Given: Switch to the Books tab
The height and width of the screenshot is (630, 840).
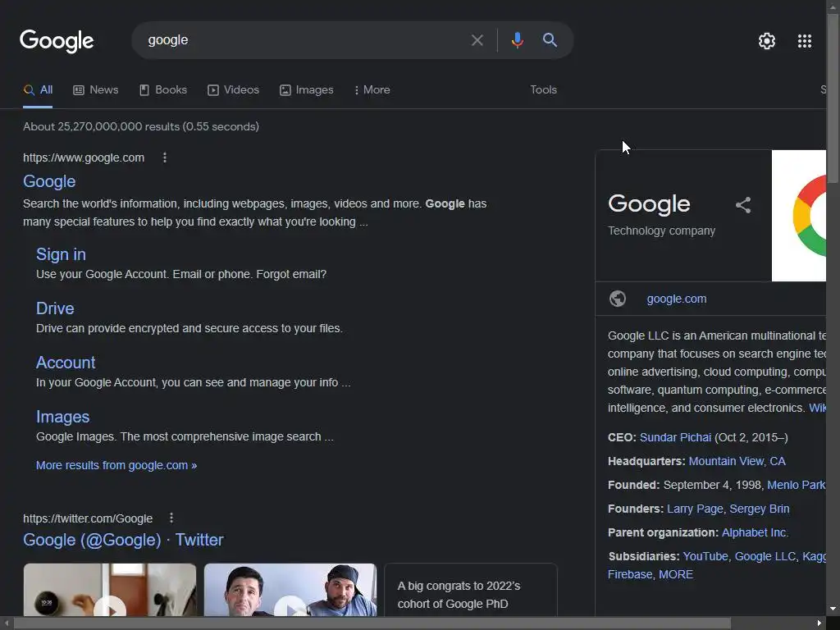Looking at the screenshot, I should pyautogui.click(x=163, y=90).
